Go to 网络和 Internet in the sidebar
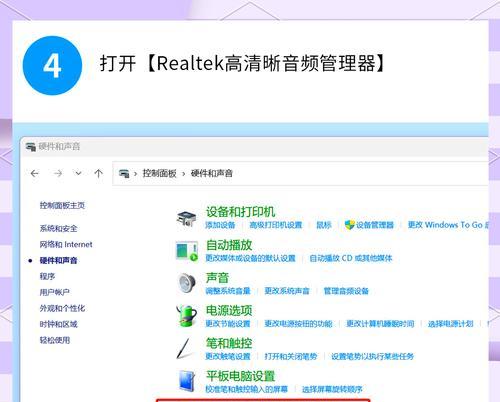The width and height of the screenshot is (500, 402). (x=66, y=244)
